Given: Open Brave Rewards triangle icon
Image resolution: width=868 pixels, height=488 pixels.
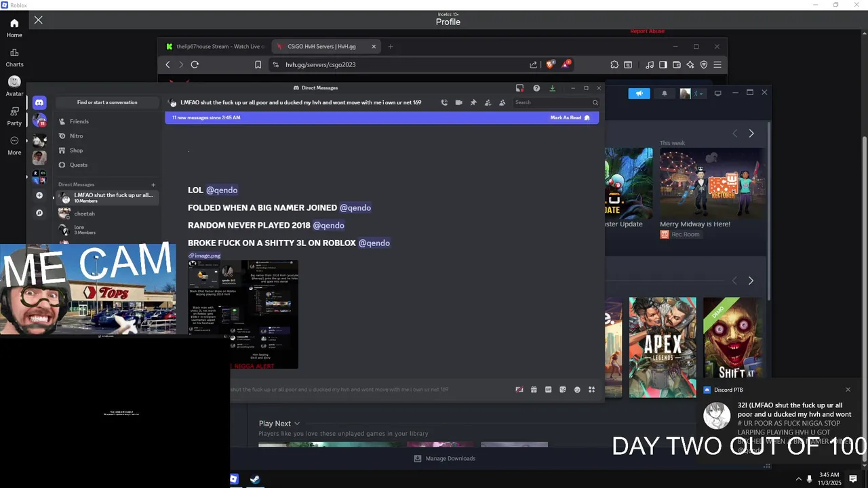Looking at the screenshot, I should click(x=566, y=64).
